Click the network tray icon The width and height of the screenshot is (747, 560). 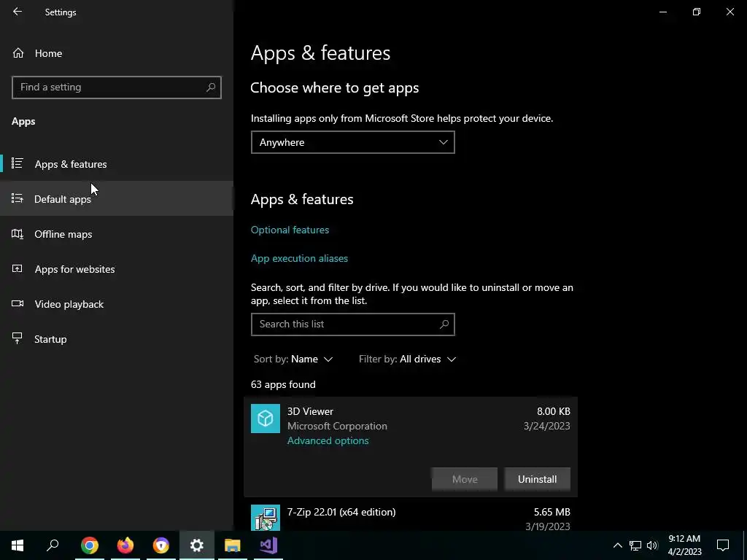[x=635, y=545]
